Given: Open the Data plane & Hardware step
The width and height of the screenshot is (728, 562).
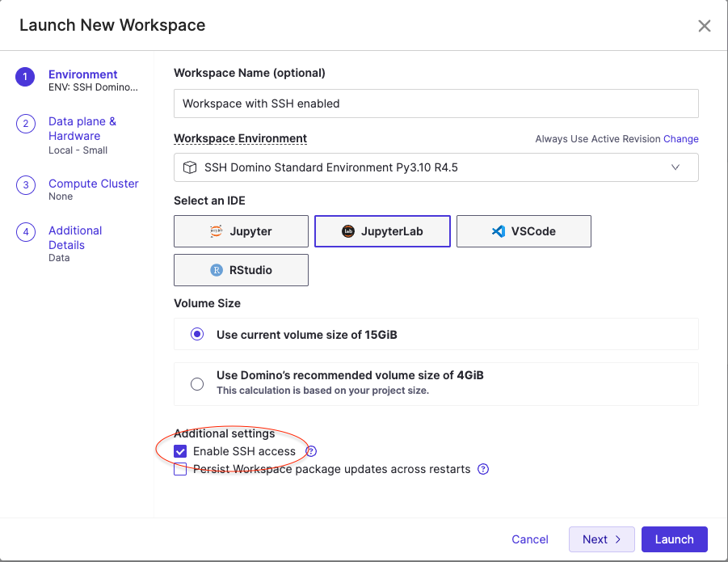Looking at the screenshot, I should 82,129.
